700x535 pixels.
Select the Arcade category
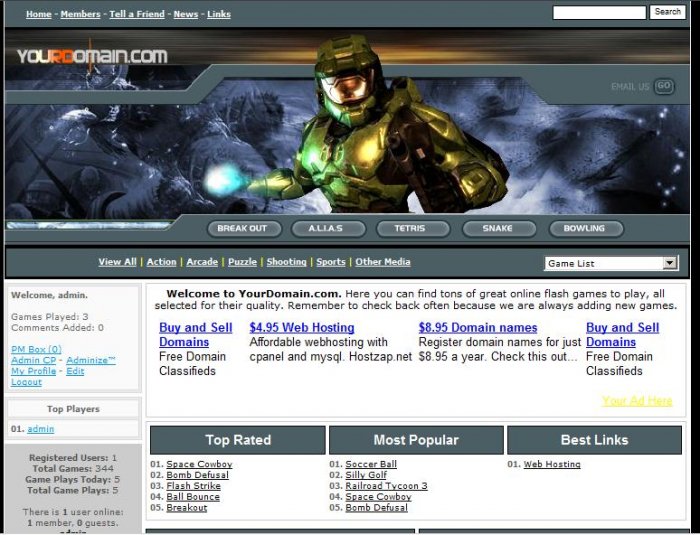pos(202,262)
